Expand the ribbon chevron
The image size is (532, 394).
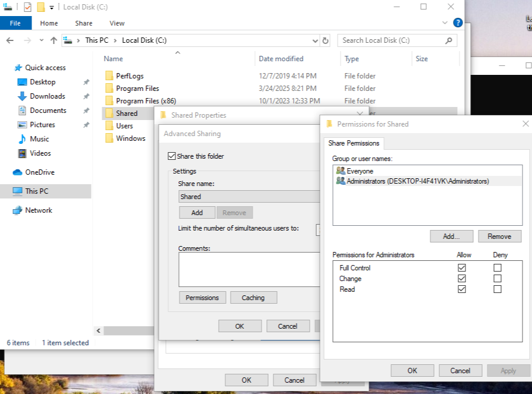(x=445, y=23)
